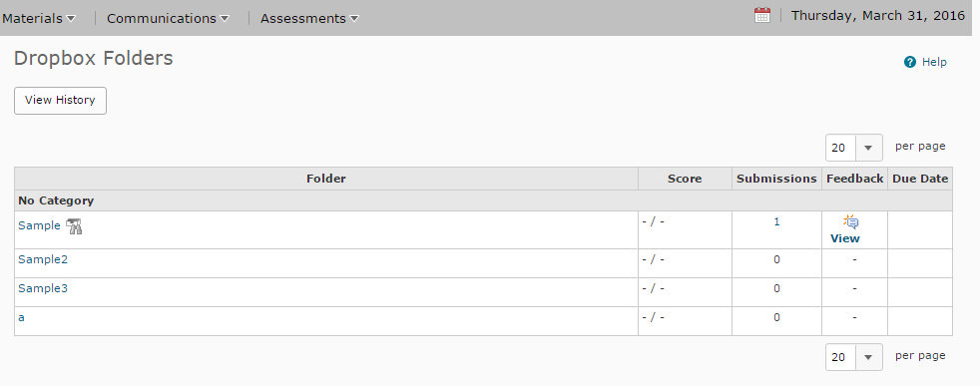This screenshot has height=386, width=980.
Task: Click the binoculars icon next to Sample
Action: click(x=75, y=226)
